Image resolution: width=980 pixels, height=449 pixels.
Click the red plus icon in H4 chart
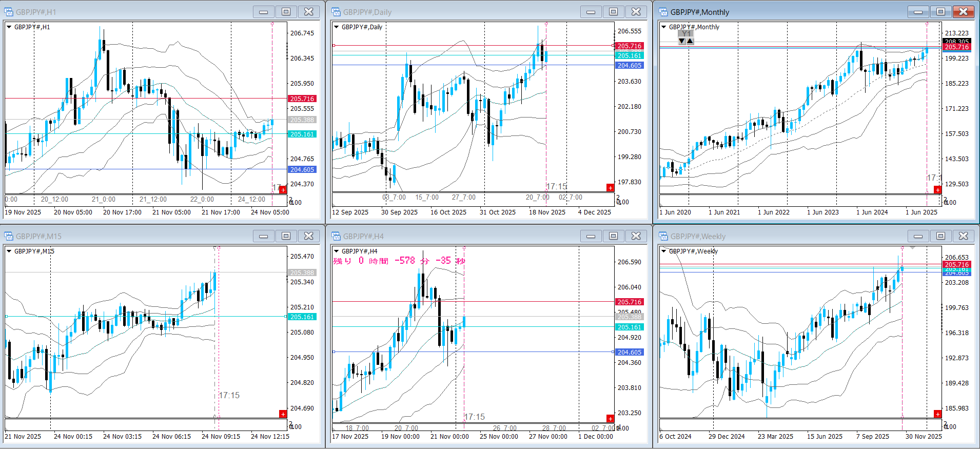pos(610,418)
